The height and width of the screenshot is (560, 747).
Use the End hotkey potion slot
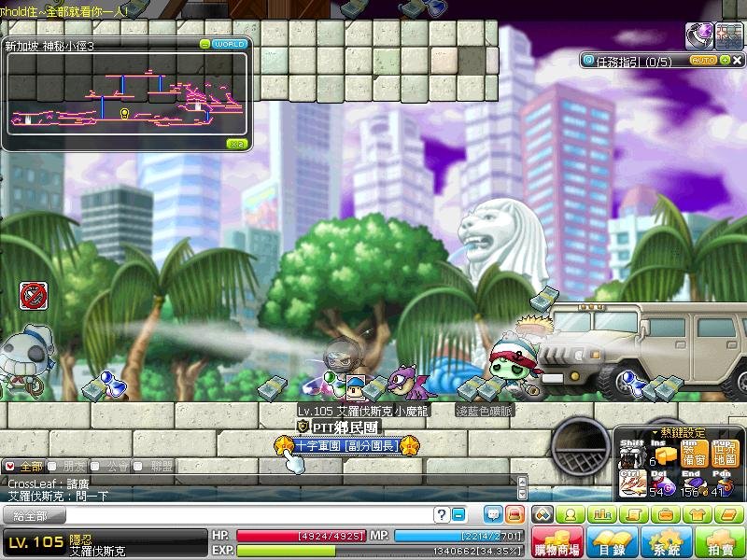[x=694, y=483]
